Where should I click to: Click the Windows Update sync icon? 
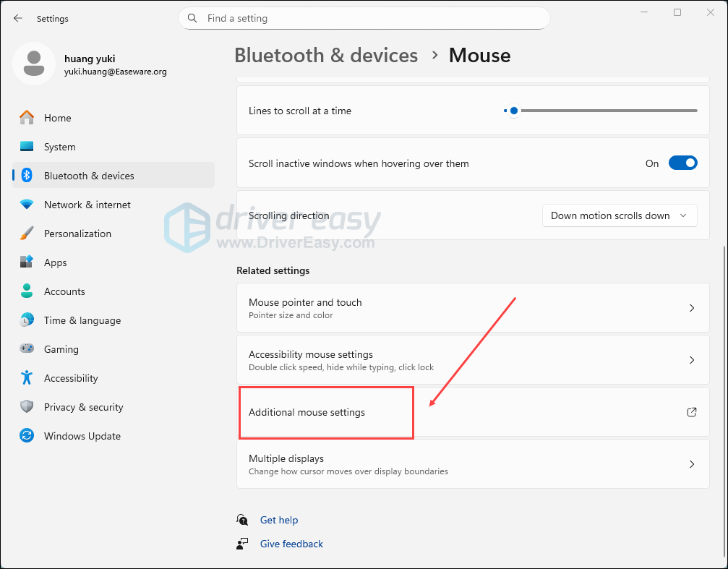pos(27,436)
